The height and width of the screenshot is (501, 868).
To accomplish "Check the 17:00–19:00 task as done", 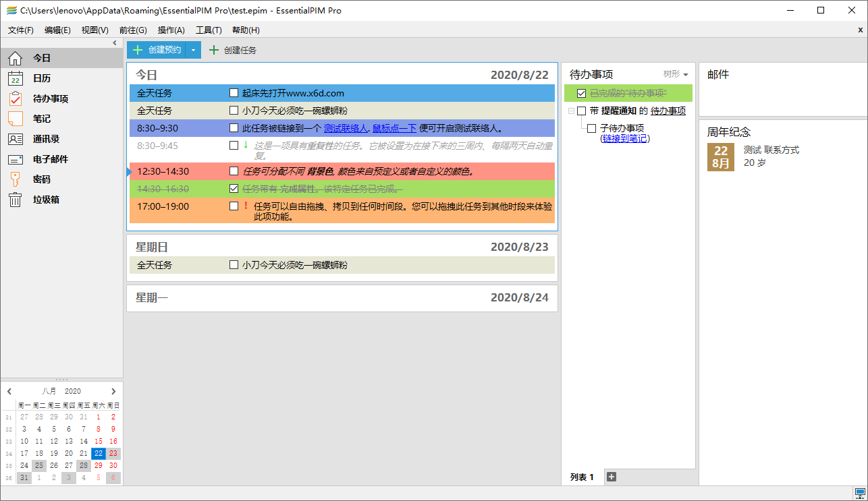I will pyautogui.click(x=234, y=207).
